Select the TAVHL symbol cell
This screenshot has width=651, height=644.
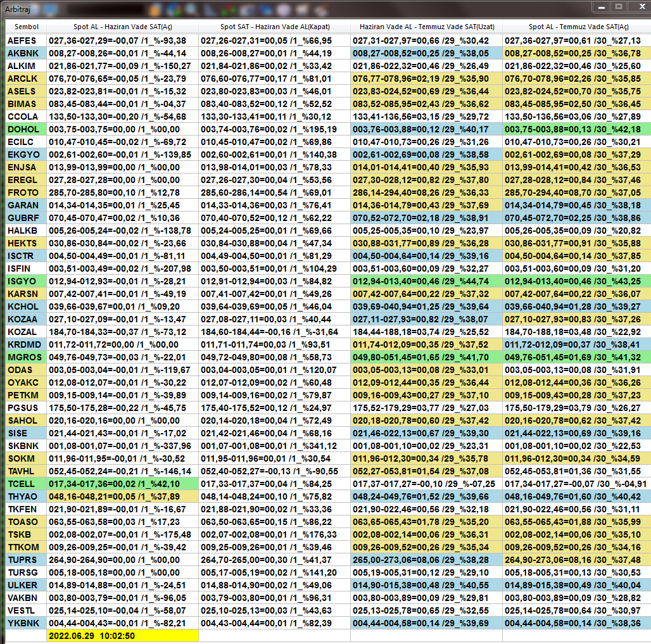point(26,471)
